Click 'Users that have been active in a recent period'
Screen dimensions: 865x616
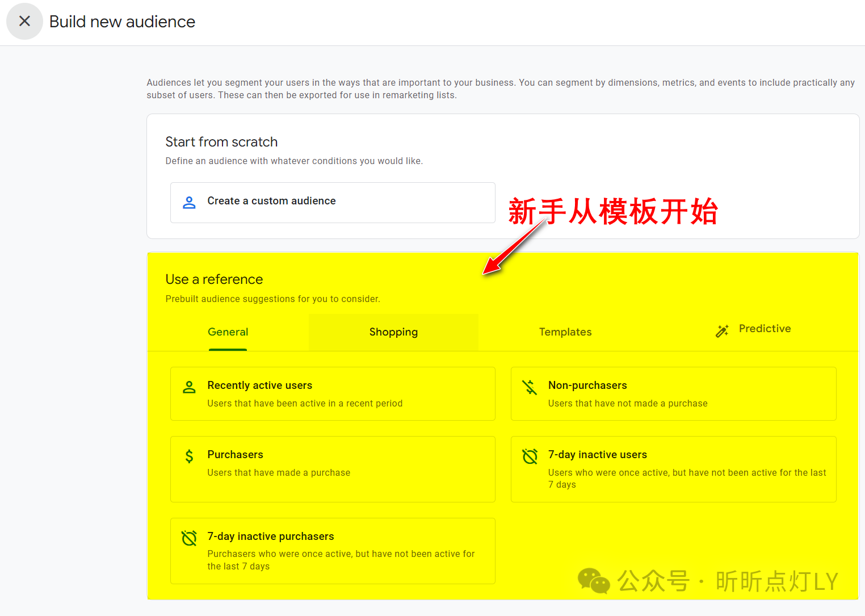coord(305,404)
